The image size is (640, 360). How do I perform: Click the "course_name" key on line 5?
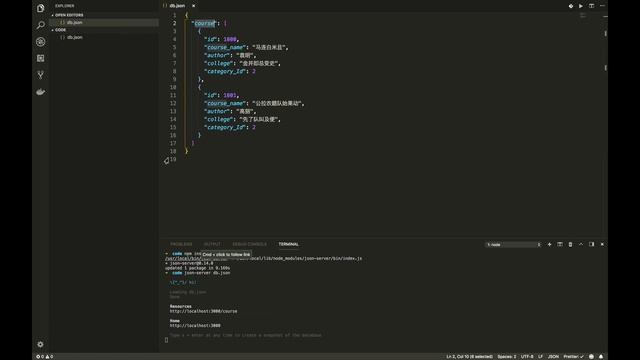coord(225,47)
